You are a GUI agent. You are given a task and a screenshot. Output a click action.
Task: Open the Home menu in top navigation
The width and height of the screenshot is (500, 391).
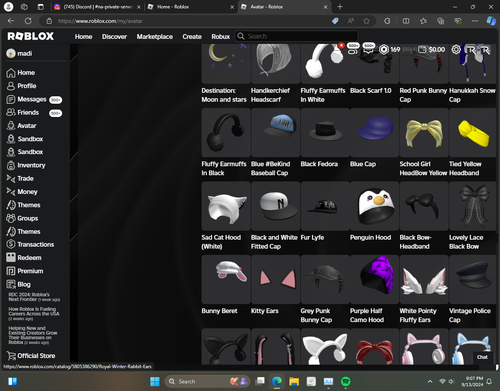[x=83, y=36]
